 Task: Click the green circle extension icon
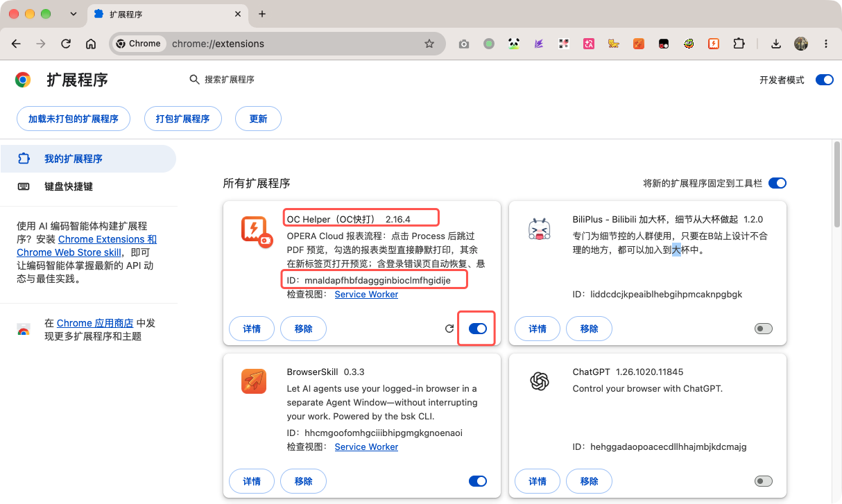pos(489,44)
